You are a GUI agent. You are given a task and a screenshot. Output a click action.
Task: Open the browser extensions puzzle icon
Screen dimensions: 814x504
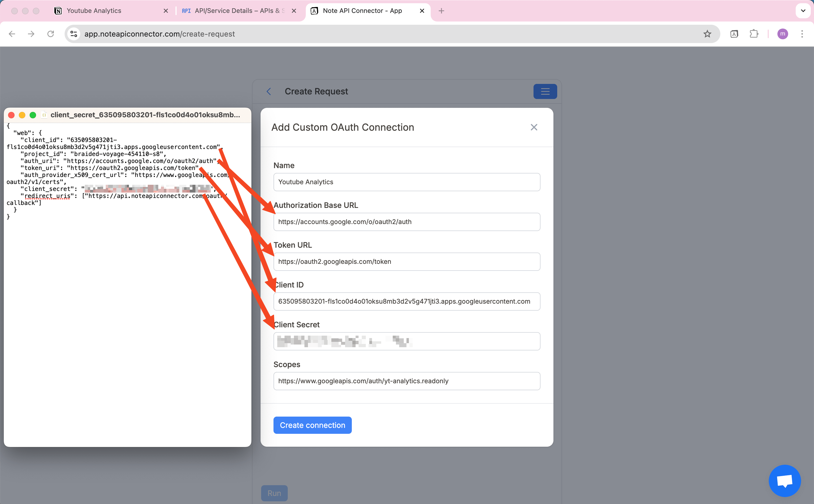(754, 34)
